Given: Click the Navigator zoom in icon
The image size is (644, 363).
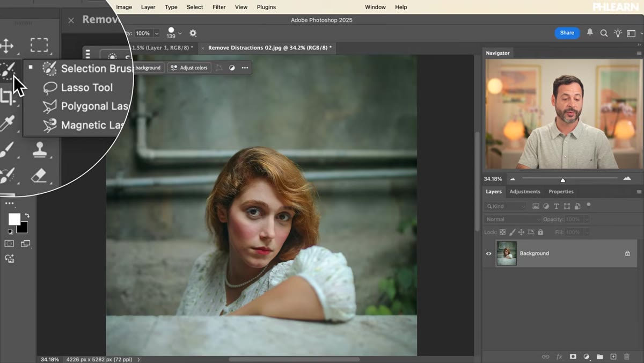Looking at the screenshot, I should pos(627,178).
